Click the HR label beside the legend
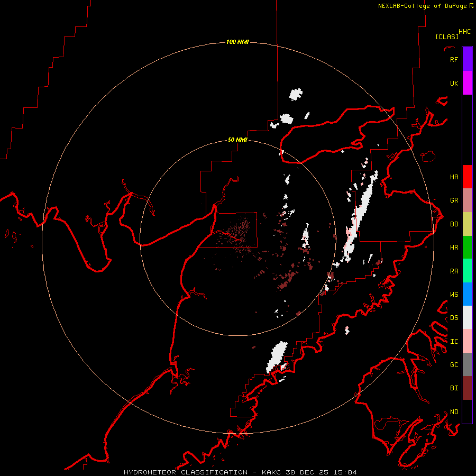Image resolution: width=476 pixels, height=476 pixels. coord(454,247)
